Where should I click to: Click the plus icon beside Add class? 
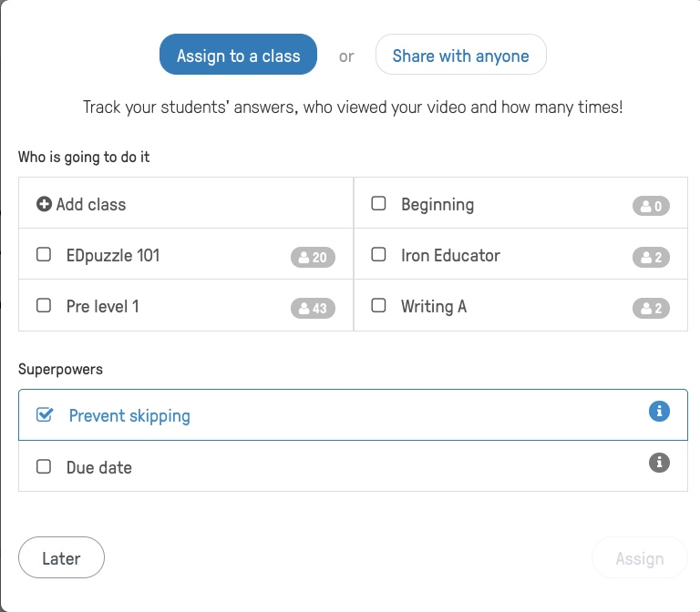point(44,205)
